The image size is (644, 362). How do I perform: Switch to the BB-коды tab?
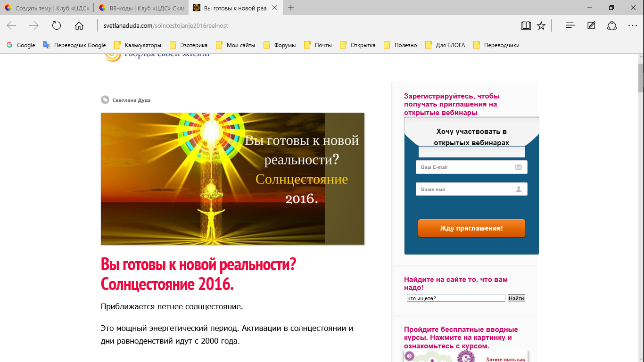point(141,8)
